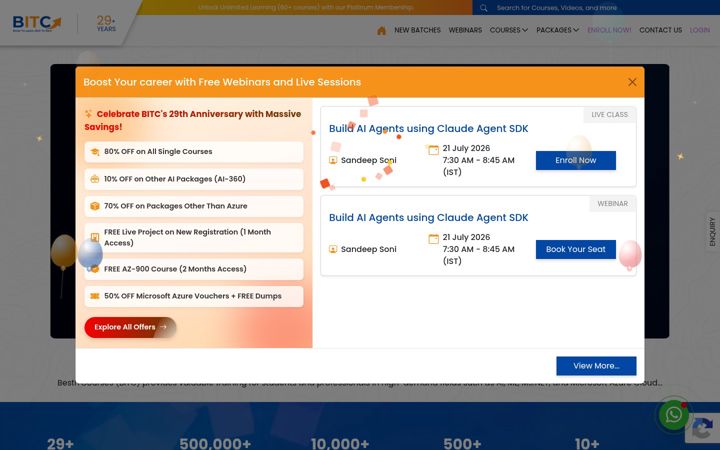
Task: Click graduation cap icon for 80% OFF offer
Action: click(95, 152)
